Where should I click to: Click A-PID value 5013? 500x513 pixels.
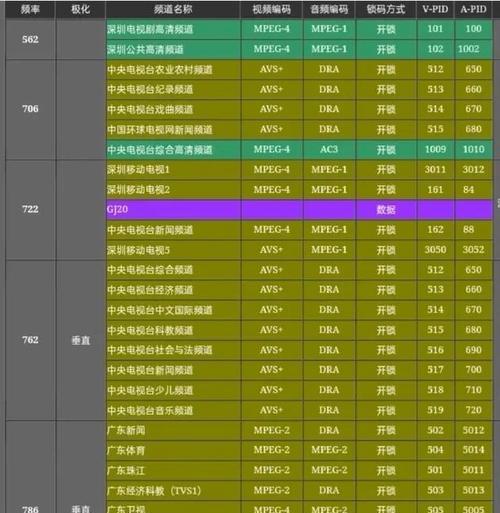click(473, 490)
